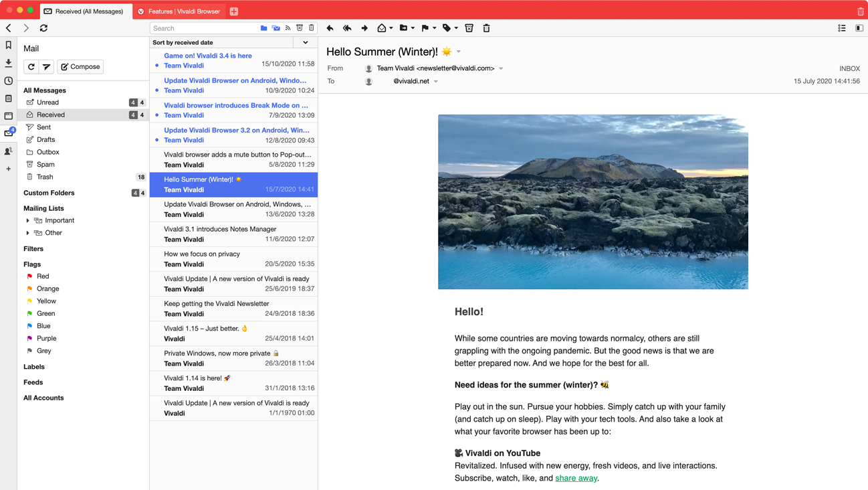Expand the Other mailing list folder
Screen dimensions: 868x490
click(x=27, y=232)
